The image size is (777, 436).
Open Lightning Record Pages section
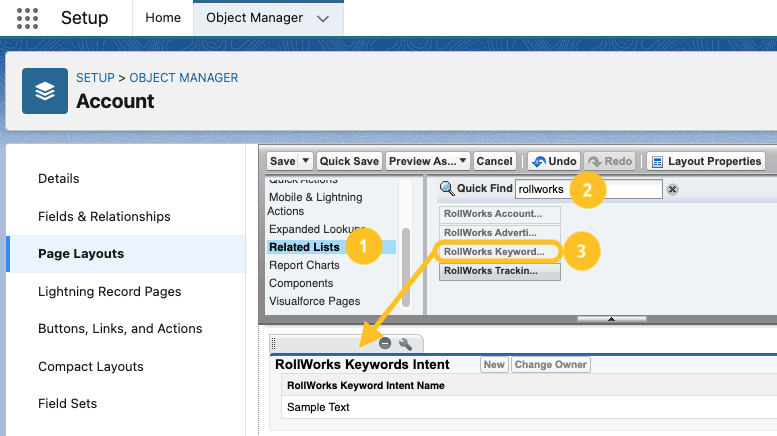(110, 291)
